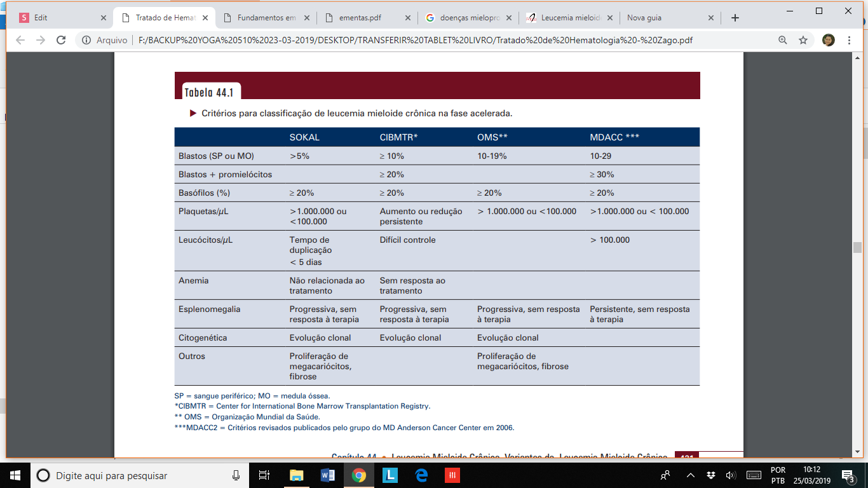Screen dimensions: 868x488
Task: Show hidden system tray icons
Action: (x=691, y=475)
